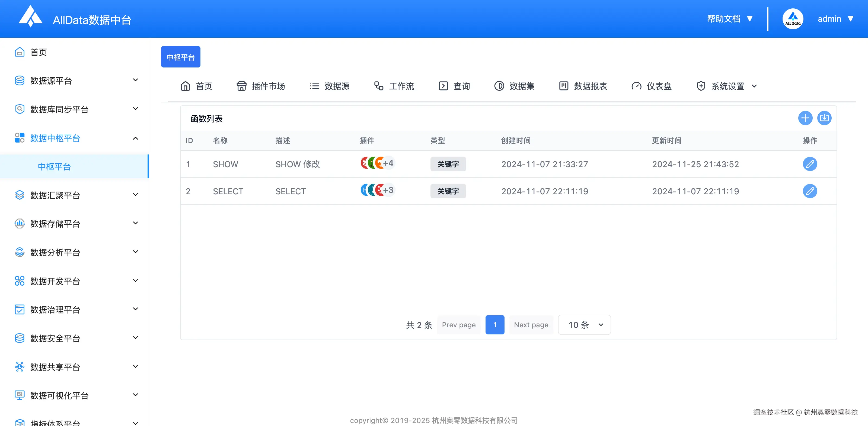Open the 10 条 page size dropdown
The height and width of the screenshot is (426, 868).
click(x=584, y=325)
